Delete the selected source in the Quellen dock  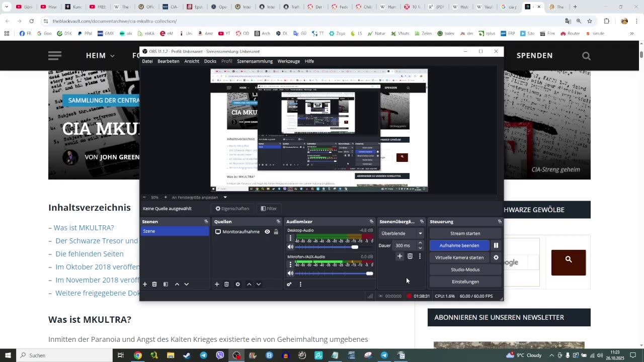(226, 284)
